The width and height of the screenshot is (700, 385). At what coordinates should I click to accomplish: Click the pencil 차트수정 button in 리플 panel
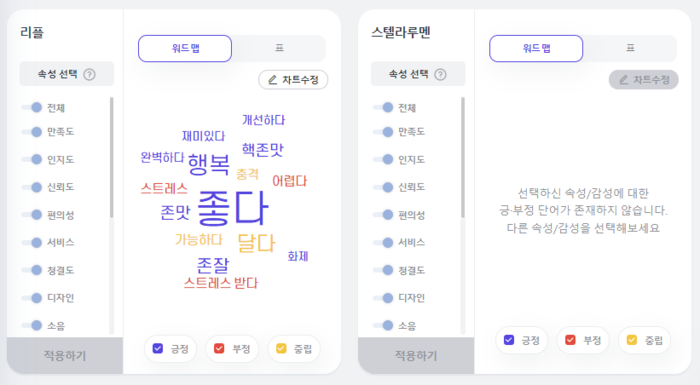click(x=293, y=80)
